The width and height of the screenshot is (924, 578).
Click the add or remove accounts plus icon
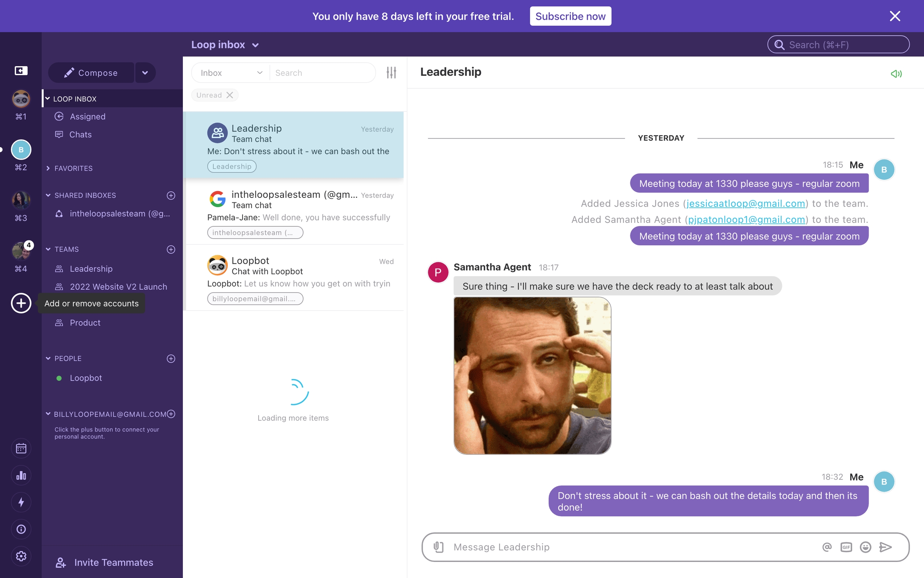21,303
